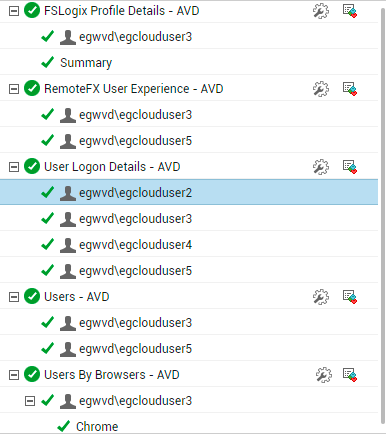Open configure wrench icon for User Logon Details
The height and width of the screenshot is (434, 386).
point(321,167)
